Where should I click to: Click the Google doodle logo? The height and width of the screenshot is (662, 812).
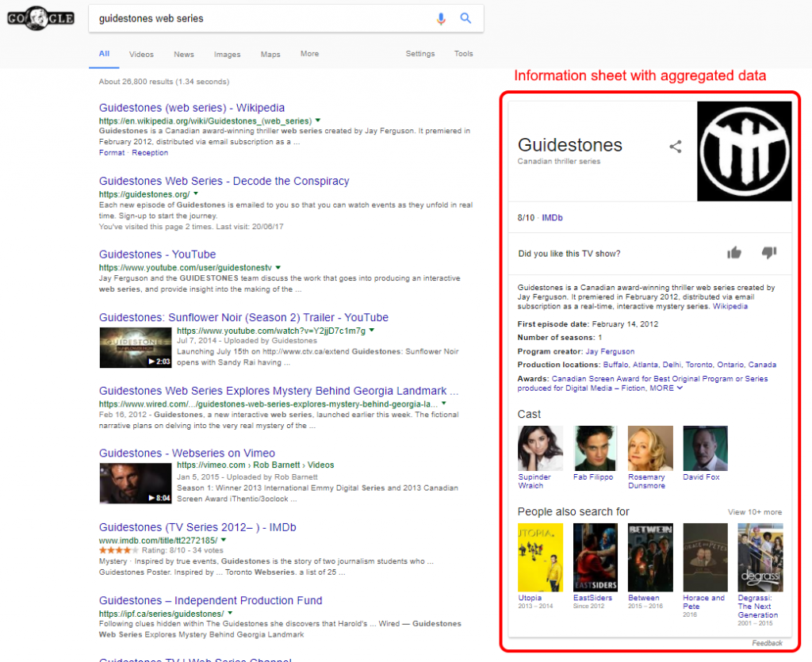[40, 18]
